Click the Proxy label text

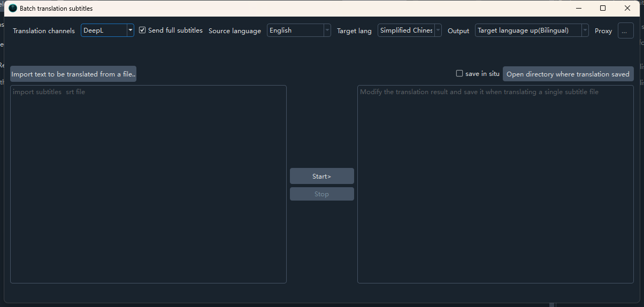pos(603,31)
